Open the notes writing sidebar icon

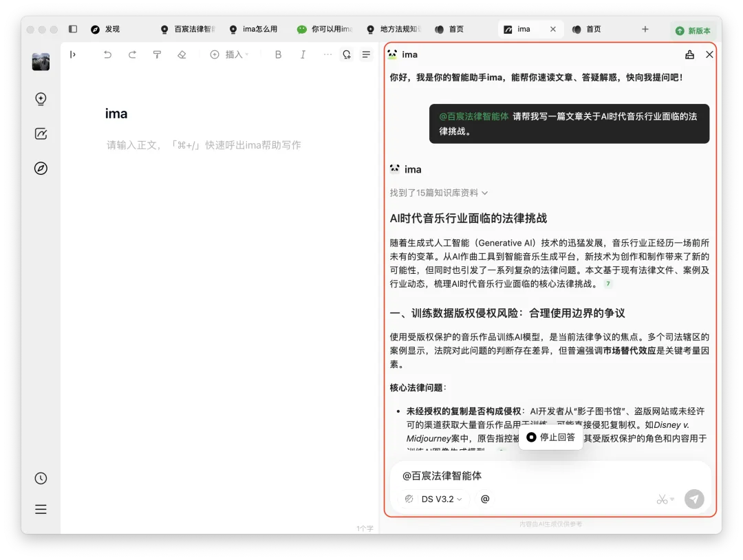point(41,133)
